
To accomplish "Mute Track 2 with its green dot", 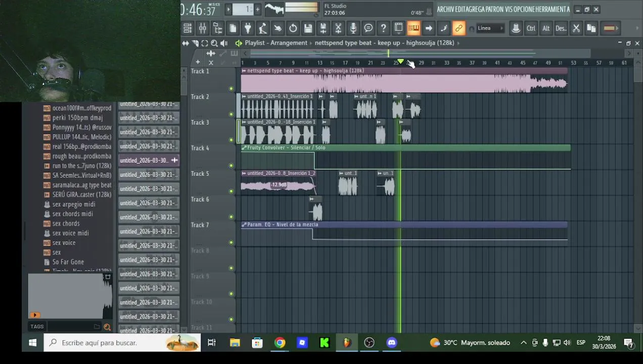I will point(231,114).
